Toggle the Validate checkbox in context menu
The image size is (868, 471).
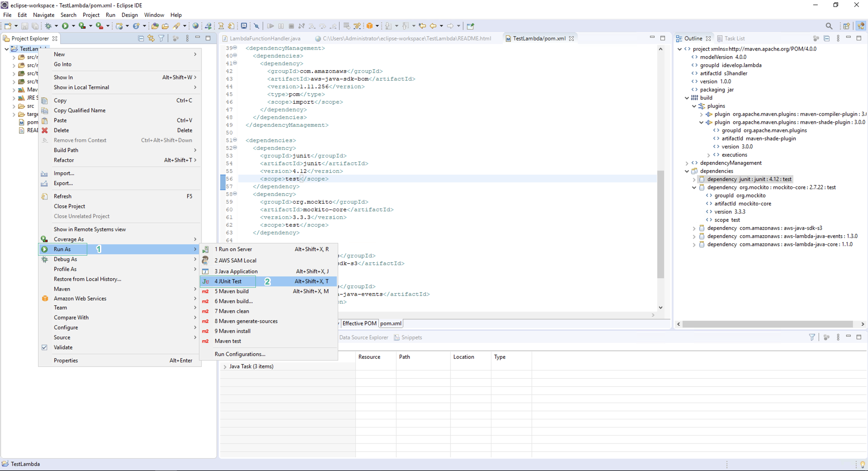(x=44, y=347)
